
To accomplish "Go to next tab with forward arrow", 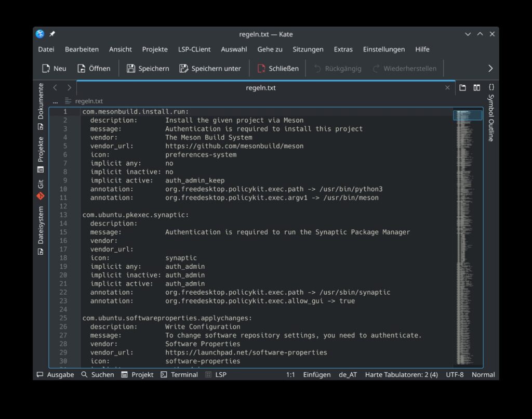I will [69, 88].
